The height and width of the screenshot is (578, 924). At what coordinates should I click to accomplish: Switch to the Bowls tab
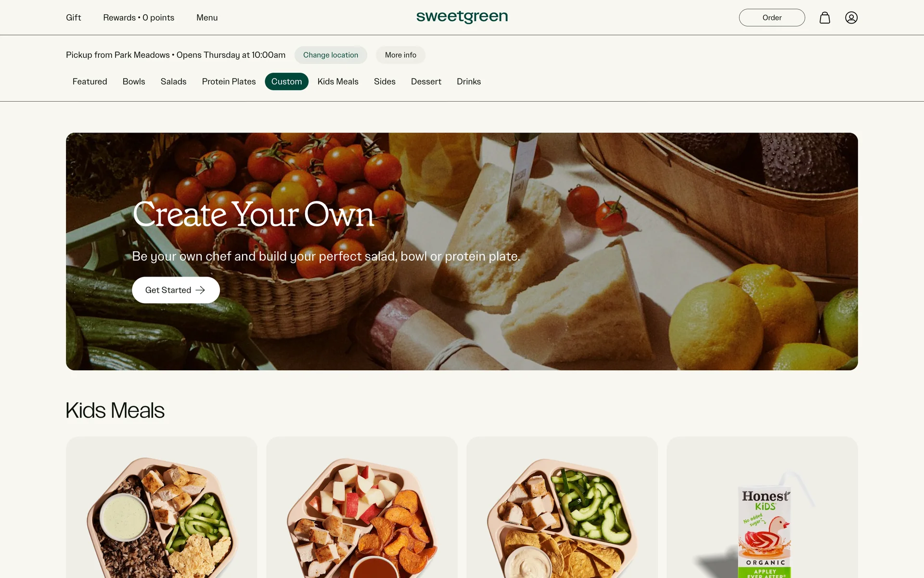134,81
